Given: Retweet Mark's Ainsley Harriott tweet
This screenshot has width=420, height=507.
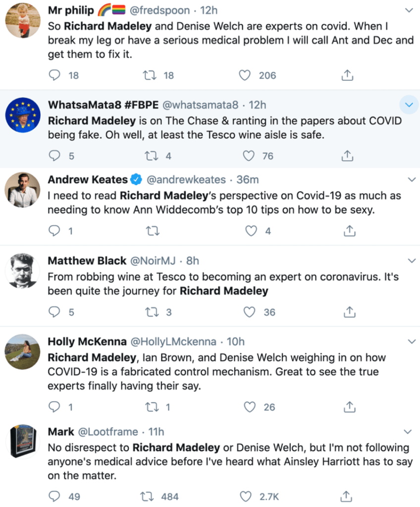Looking at the screenshot, I should coord(148,496).
